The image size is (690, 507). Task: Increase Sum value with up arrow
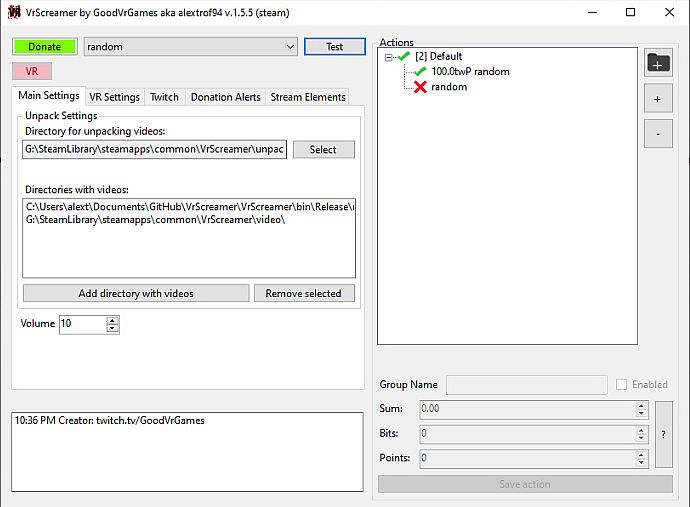coord(641,406)
